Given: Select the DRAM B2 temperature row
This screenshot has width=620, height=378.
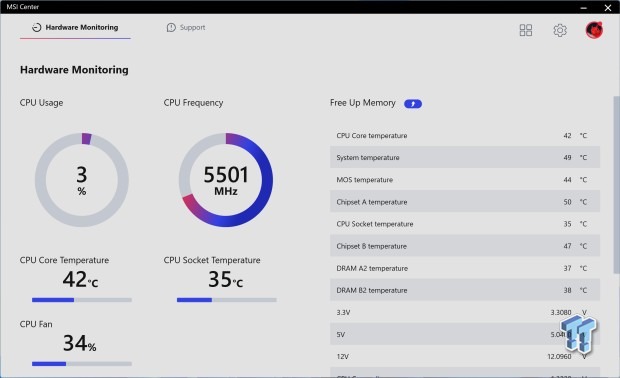Looking at the screenshot, I should (465, 290).
